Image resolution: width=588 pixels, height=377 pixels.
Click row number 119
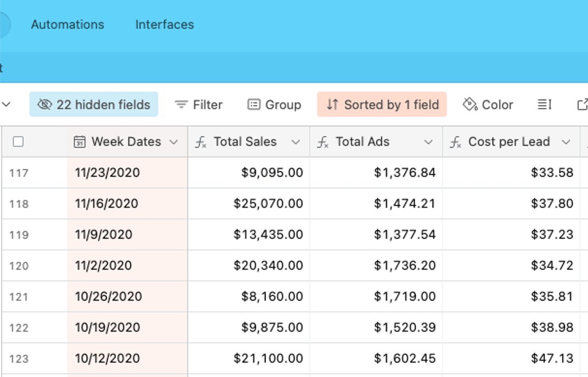19,235
